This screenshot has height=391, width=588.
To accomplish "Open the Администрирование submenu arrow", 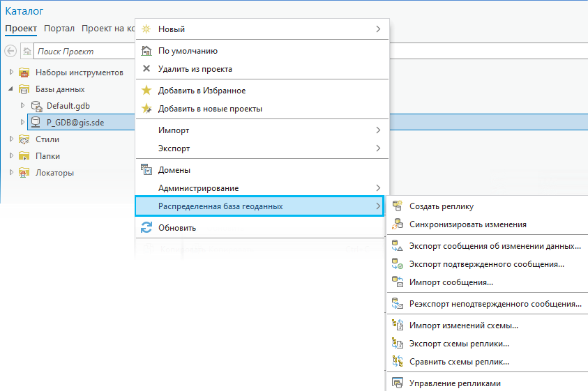I will 378,187.
